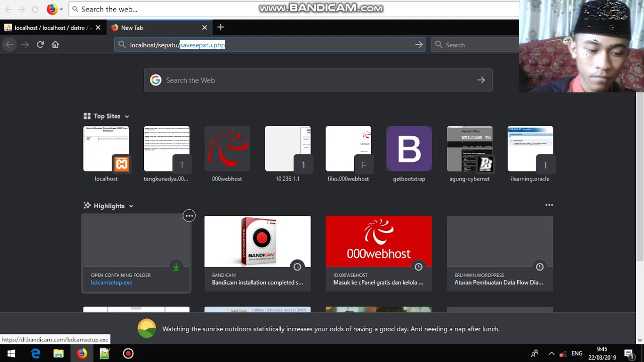Launch Edge from the taskbar

[x=35, y=353]
